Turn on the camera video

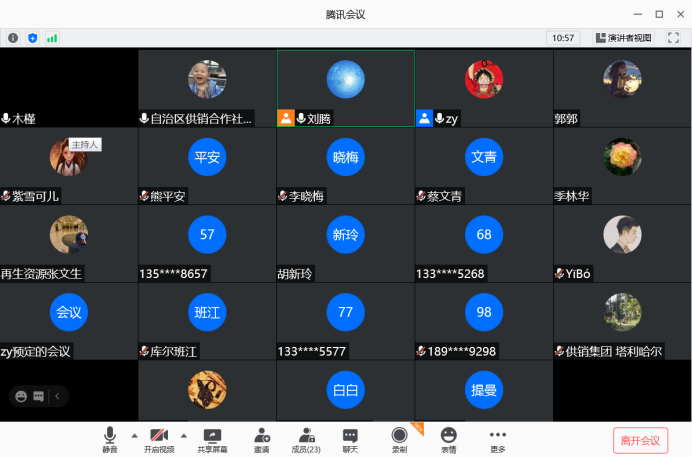click(159, 440)
